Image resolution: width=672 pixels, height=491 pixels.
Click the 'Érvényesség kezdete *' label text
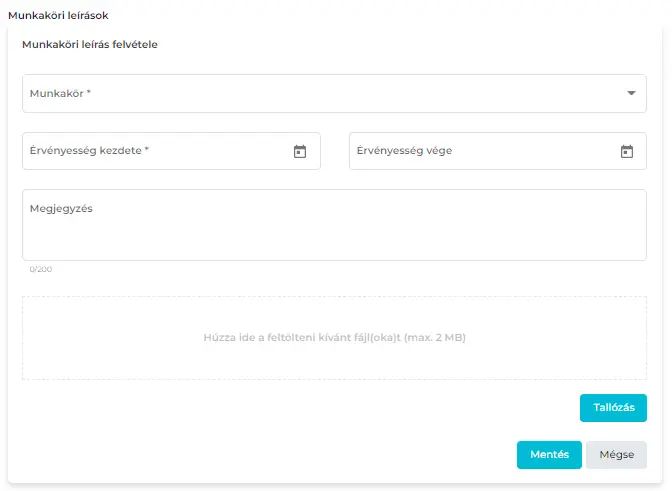(x=89, y=151)
